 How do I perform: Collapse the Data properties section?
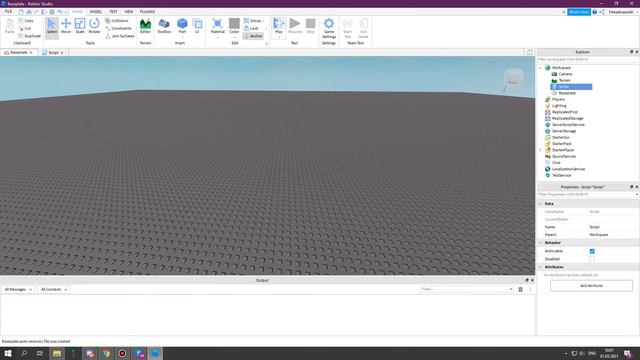pos(540,203)
